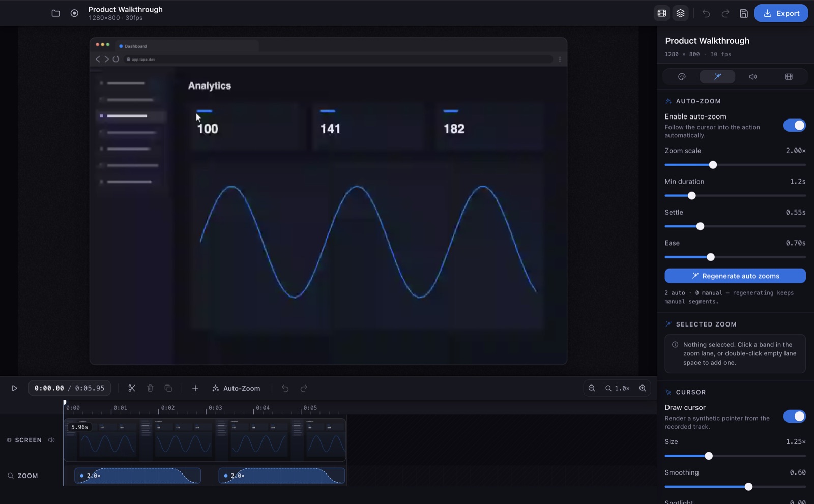814x504 pixels.
Task: Click the plus add icon in timeline toolbar
Action: (x=195, y=388)
